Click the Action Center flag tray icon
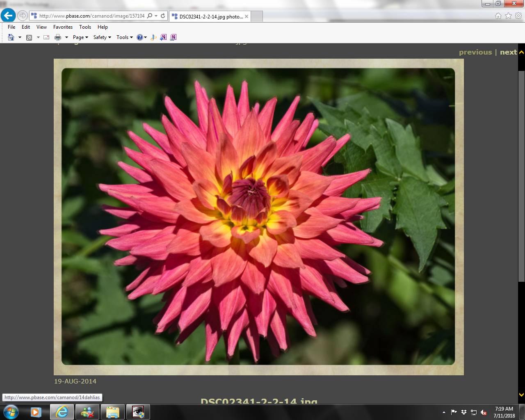 [454, 412]
